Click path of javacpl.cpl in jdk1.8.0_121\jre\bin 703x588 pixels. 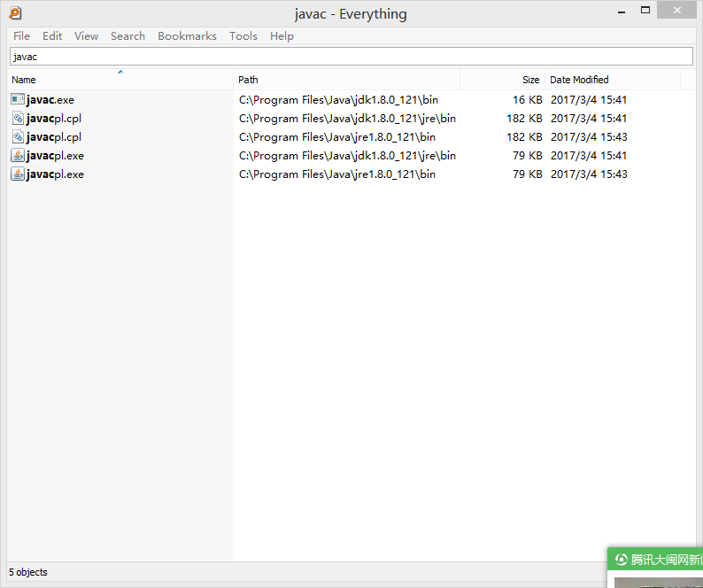click(x=347, y=119)
